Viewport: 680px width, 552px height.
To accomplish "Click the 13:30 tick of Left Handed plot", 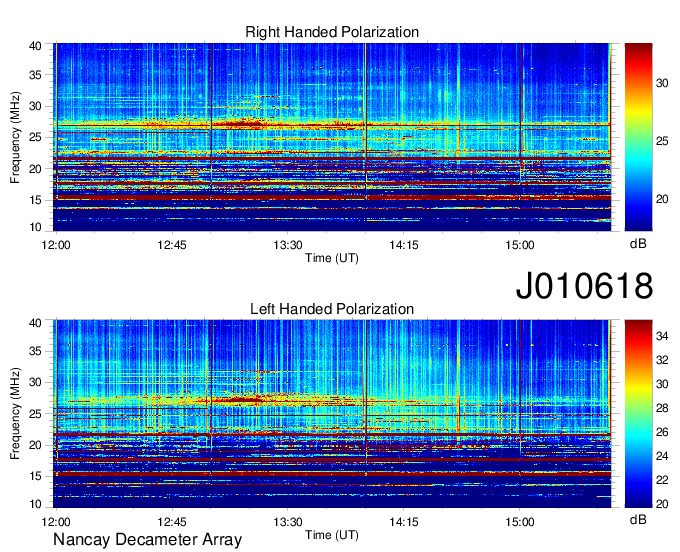I will tap(288, 522).
